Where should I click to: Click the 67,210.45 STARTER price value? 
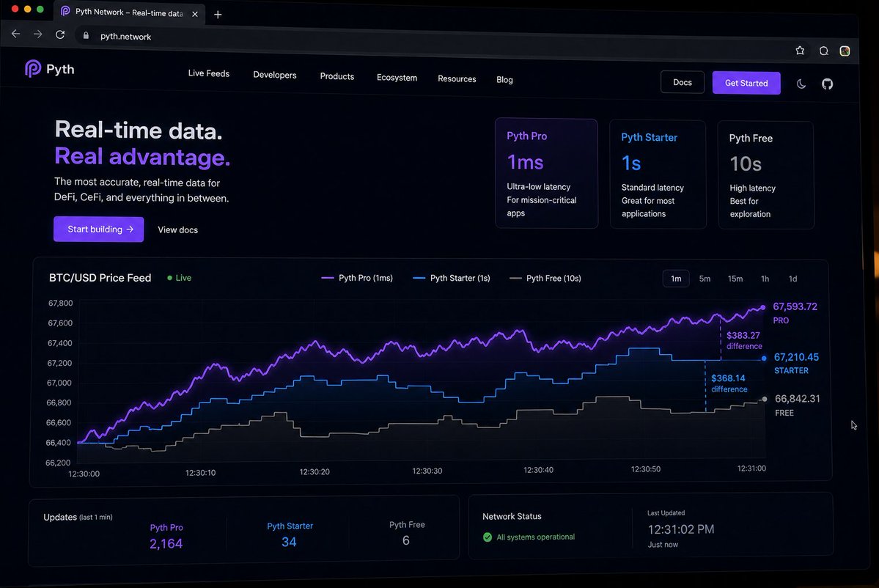[796, 357]
